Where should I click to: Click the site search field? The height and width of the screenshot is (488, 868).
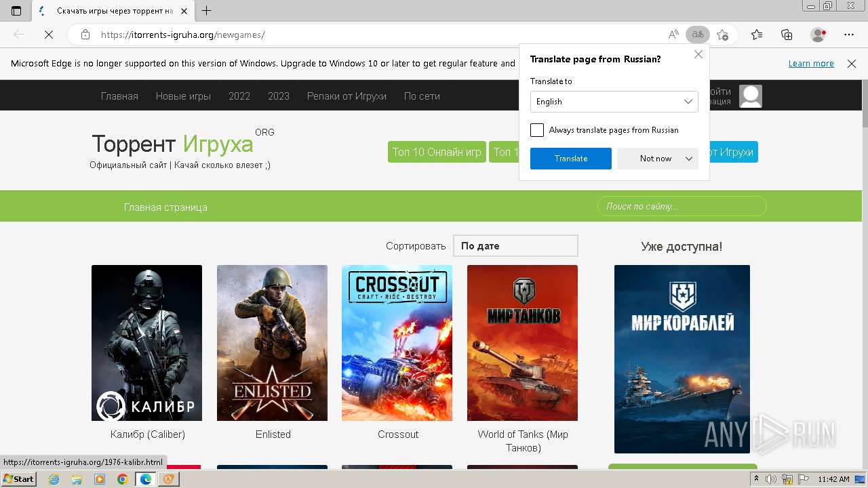point(682,207)
